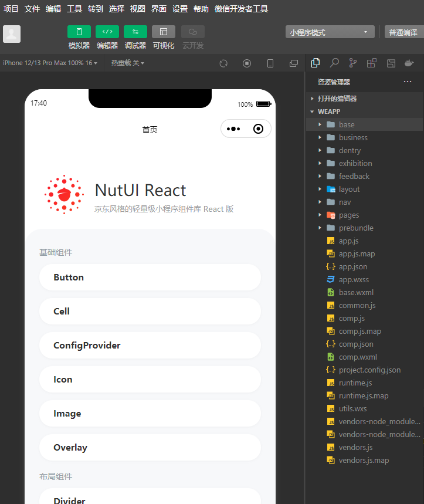This screenshot has width=424, height=504.
Task: Tap the ConfigProvider component entry
Action: (x=150, y=345)
